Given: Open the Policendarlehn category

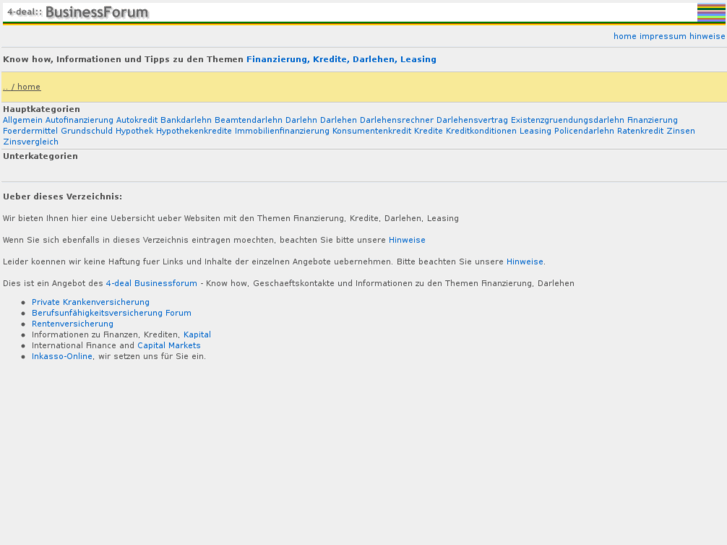Looking at the screenshot, I should (584, 131).
